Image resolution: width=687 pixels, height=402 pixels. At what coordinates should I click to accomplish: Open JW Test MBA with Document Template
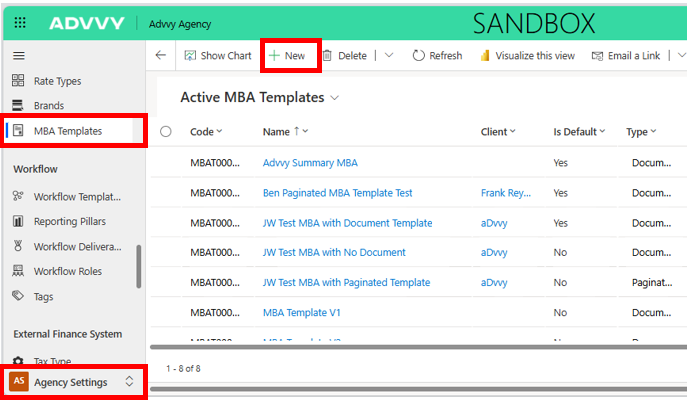pyautogui.click(x=347, y=223)
